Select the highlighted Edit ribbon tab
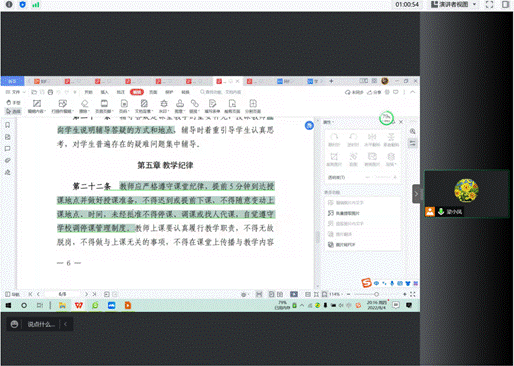The image size is (514, 366). 137,92
